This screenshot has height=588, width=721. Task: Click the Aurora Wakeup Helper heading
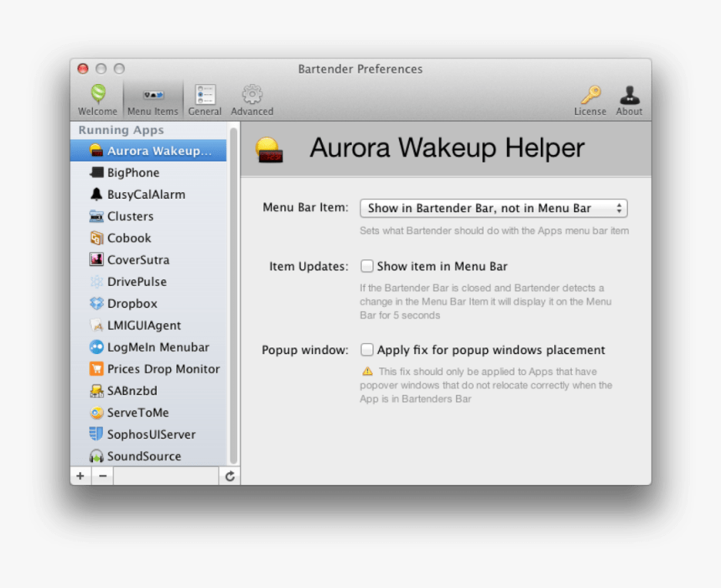coord(447,148)
